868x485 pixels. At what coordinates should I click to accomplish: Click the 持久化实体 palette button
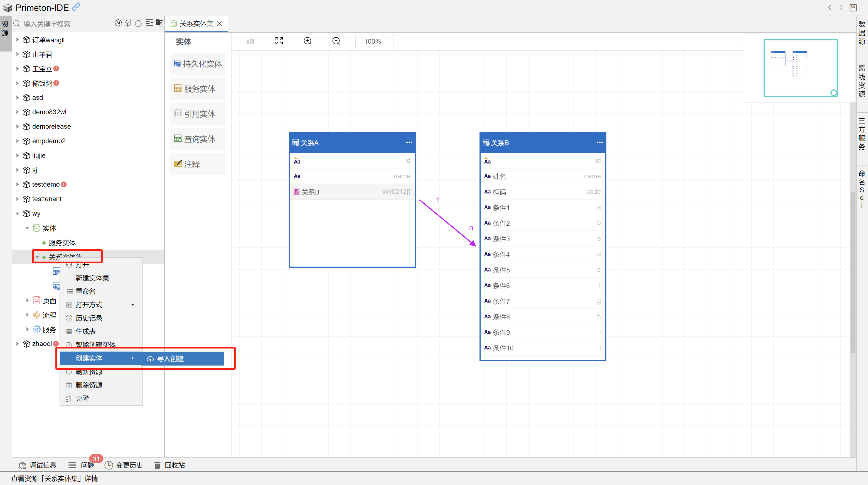click(198, 64)
